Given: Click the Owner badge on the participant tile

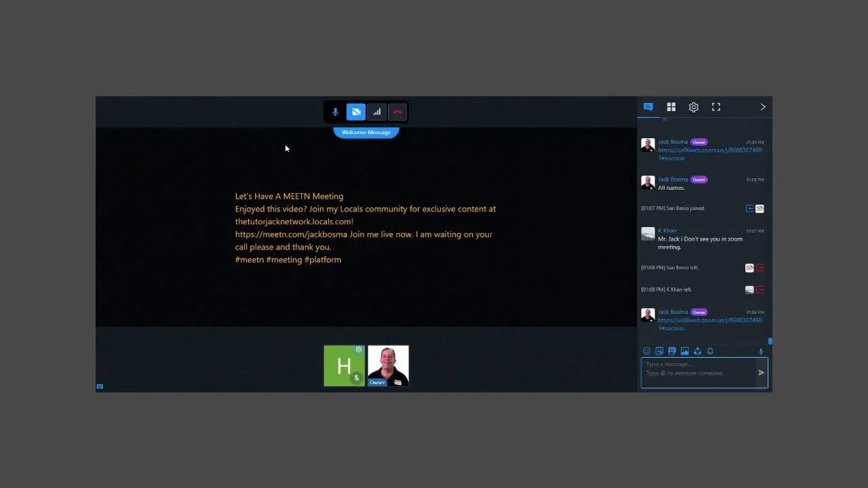Looking at the screenshot, I should click(x=378, y=383).
